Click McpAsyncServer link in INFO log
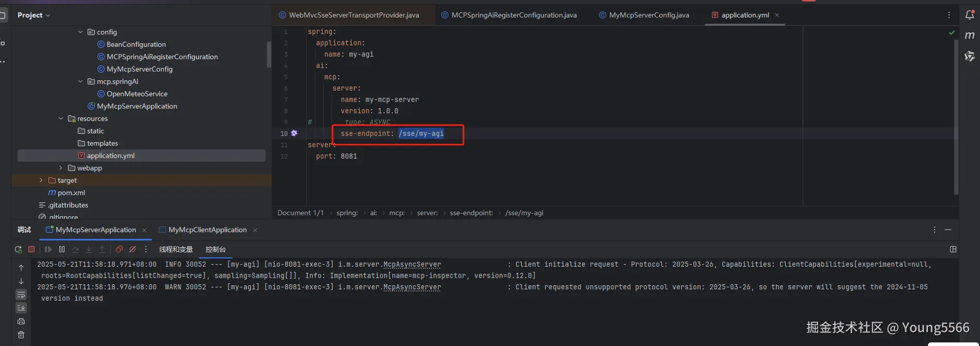This screenshot has width=980, height=346. pyautogui.click(x=412, y=264)
